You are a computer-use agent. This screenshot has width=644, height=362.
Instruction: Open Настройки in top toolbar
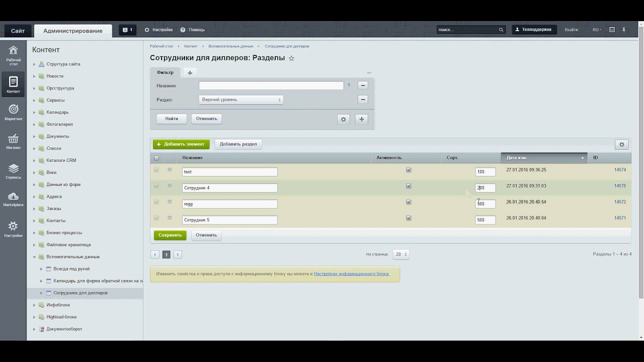[x=158, y=30]
